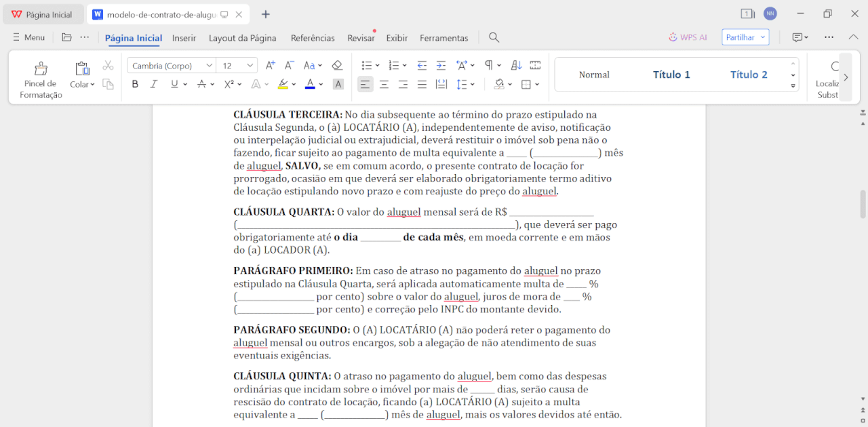Viewport: 868px width, 427px height.
Task: Click the distributed alignment icon
Action: pyautogui.click(x=441, y=84)
